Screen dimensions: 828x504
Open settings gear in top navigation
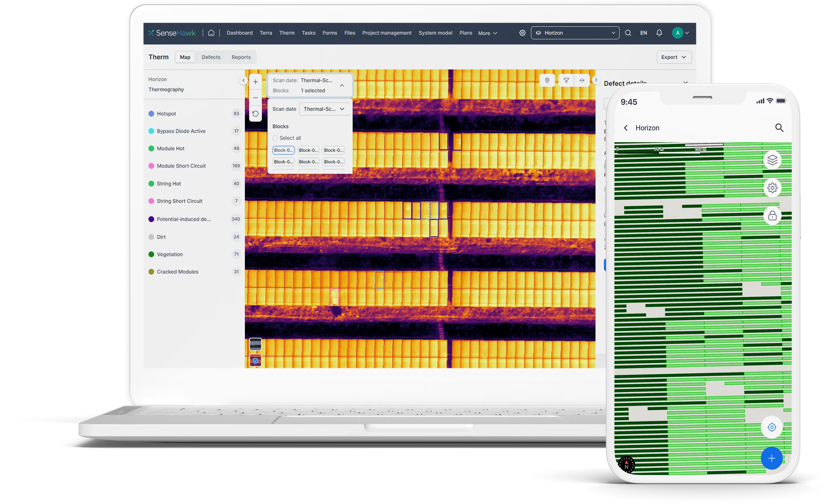(522, 33)
